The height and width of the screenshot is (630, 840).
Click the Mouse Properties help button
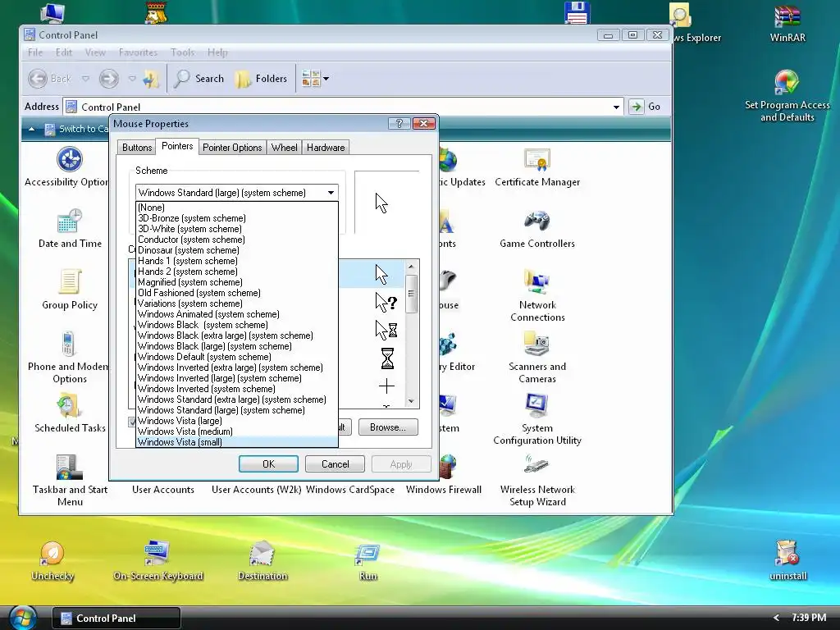pos(399,124)
